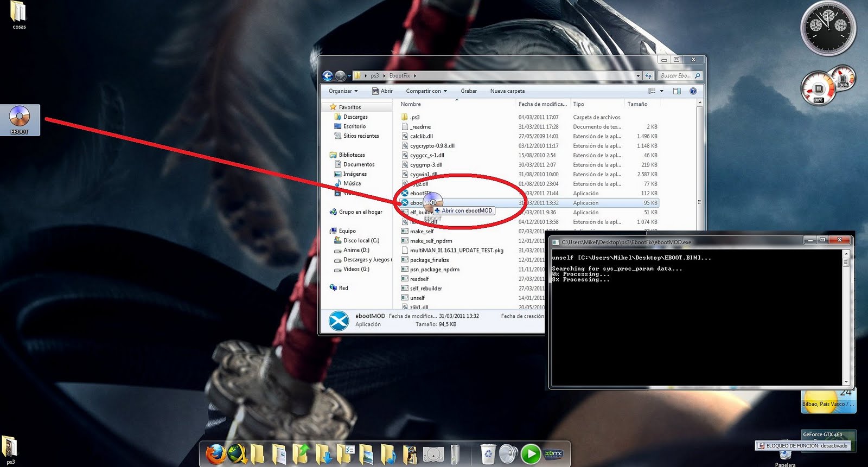The height and width of the screenshot is (467, 868).
Task: Select the EBOOT disc icon on desktop
Action: pos(20,120)
